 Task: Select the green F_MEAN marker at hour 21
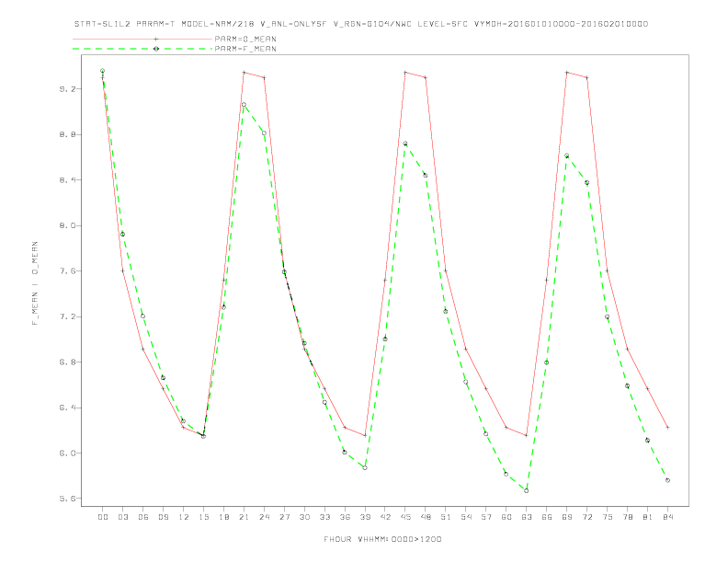click(x=244, y=105)
